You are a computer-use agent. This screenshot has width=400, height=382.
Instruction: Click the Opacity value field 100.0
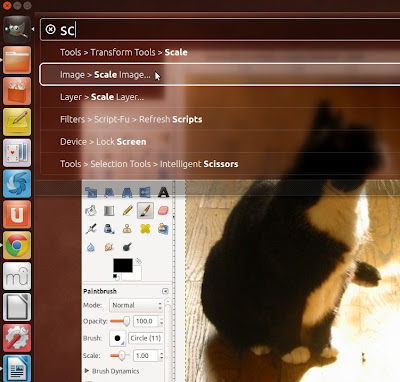click(146, 321)
